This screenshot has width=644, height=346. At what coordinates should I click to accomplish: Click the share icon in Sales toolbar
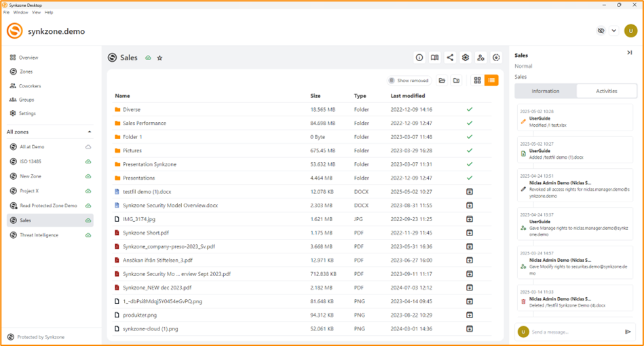click(x=450, y=58)
